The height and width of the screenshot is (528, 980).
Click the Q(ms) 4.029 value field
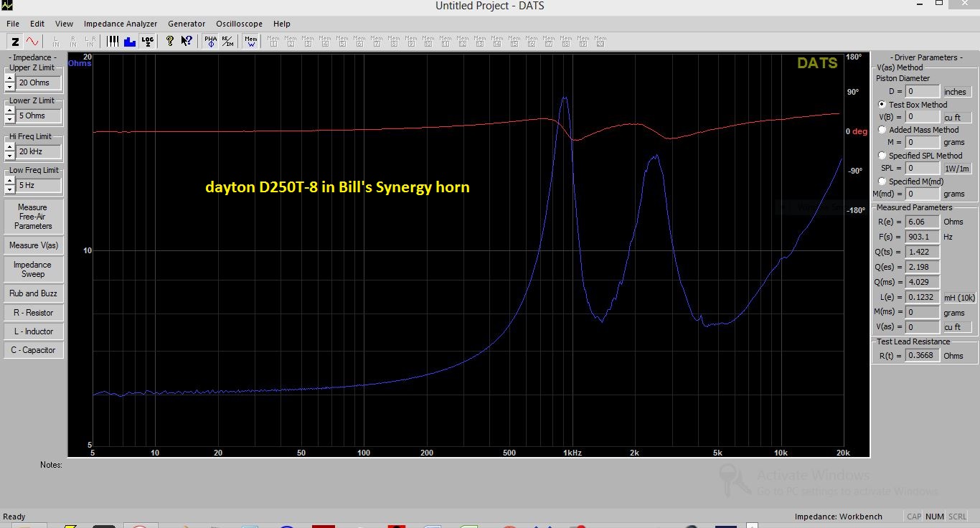922,282
